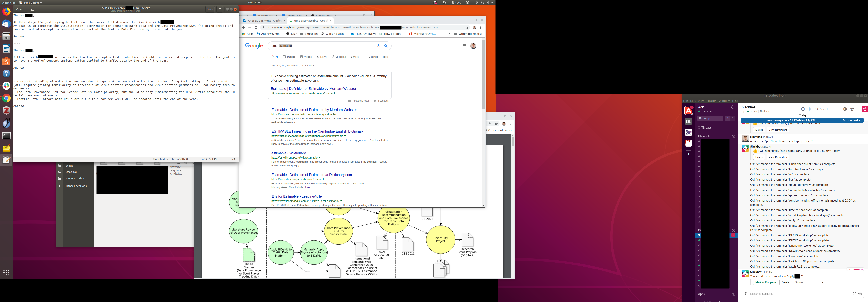Open the Slack History menu
The image size is (868, 302).
[x=711, y=101]
